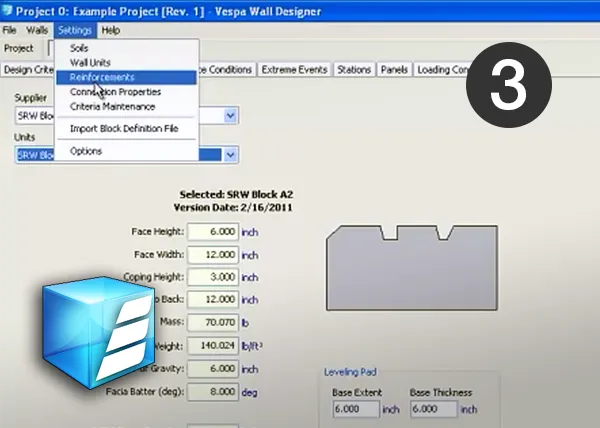This screenshot has width=600, height=428.
Task: Switch to the Stations tab
Action: point(354,70)
